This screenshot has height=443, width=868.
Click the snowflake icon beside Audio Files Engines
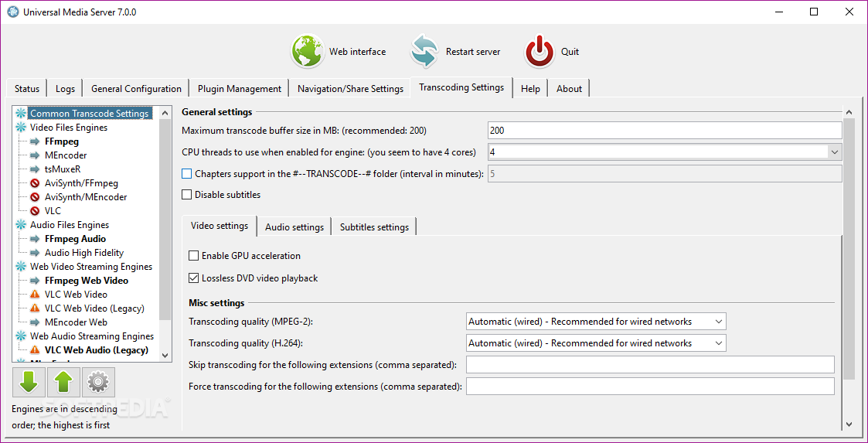point(21,225)
